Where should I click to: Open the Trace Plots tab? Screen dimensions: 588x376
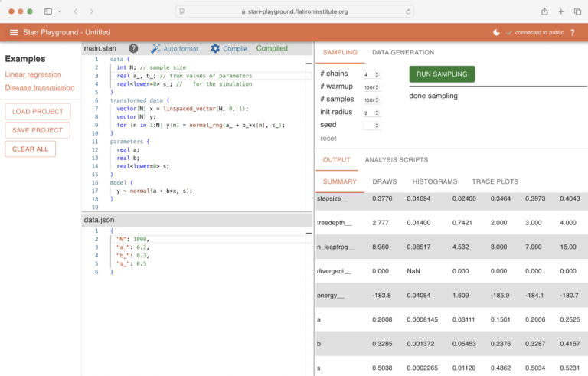click(495, 181)
